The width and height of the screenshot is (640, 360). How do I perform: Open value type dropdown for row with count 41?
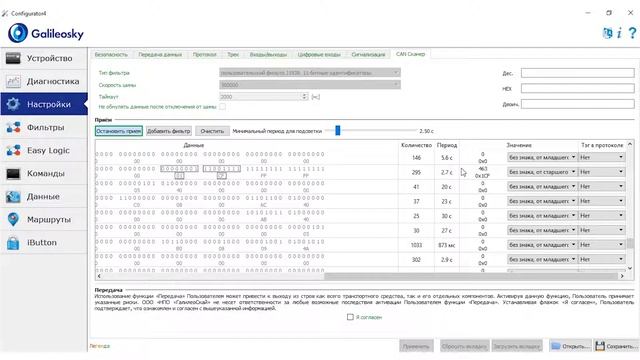click(x=542, y=187)
